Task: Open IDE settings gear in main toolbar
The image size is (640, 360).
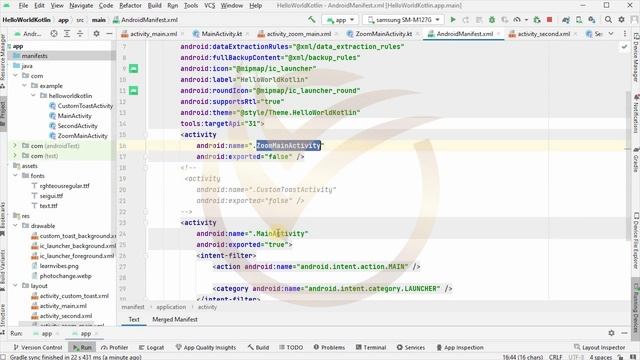Action: tap(621, 20)
